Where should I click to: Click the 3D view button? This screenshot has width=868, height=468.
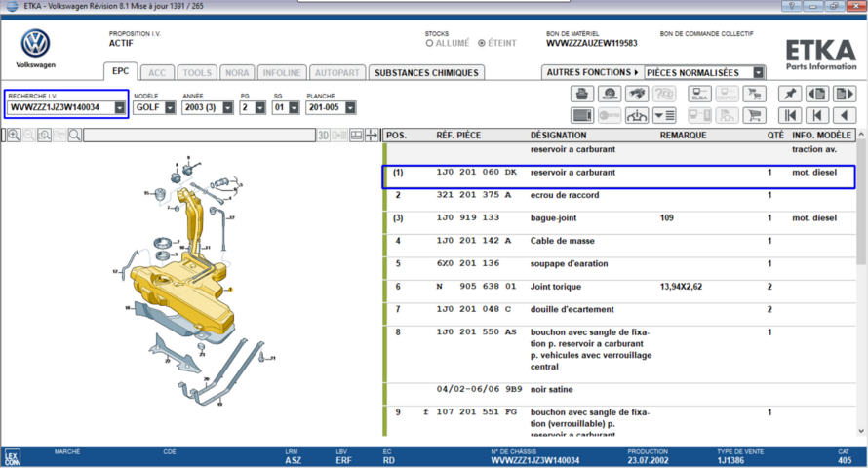pyautogui.click(x=323, y=135)
